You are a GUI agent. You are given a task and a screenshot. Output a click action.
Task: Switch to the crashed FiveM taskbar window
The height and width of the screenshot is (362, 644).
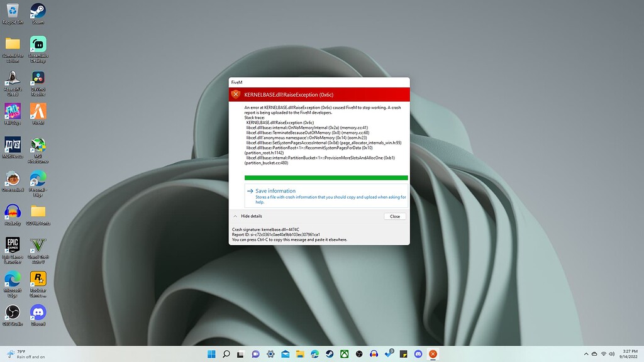(433, 354)
